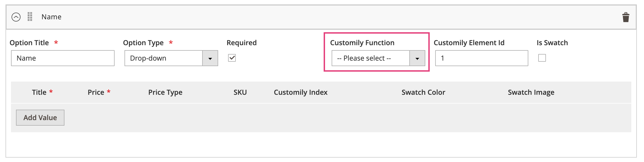Focus the Option Title text field

pyautogui.click(x=63, y=58)
